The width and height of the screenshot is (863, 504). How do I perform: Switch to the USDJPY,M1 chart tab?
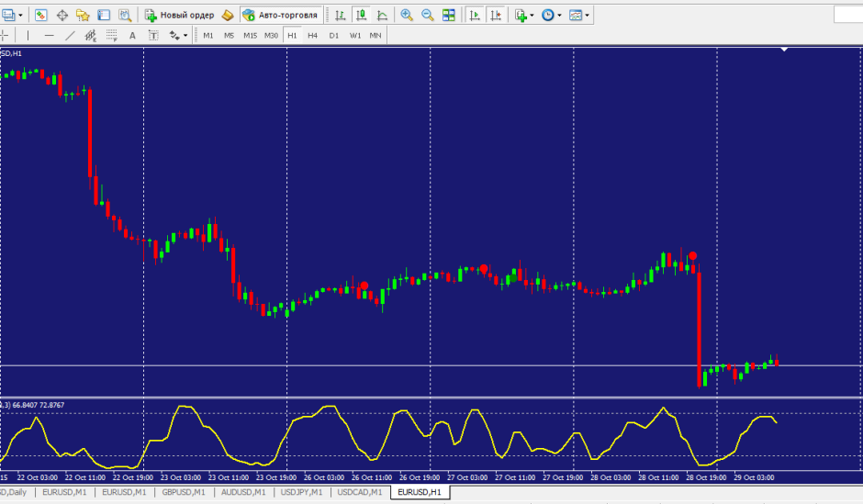click(301, 493)
